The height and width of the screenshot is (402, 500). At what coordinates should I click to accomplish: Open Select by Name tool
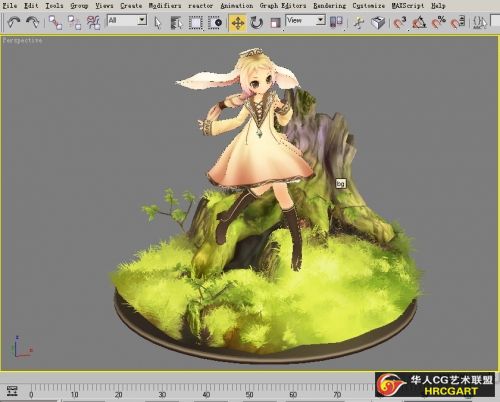tap(176, 23)
